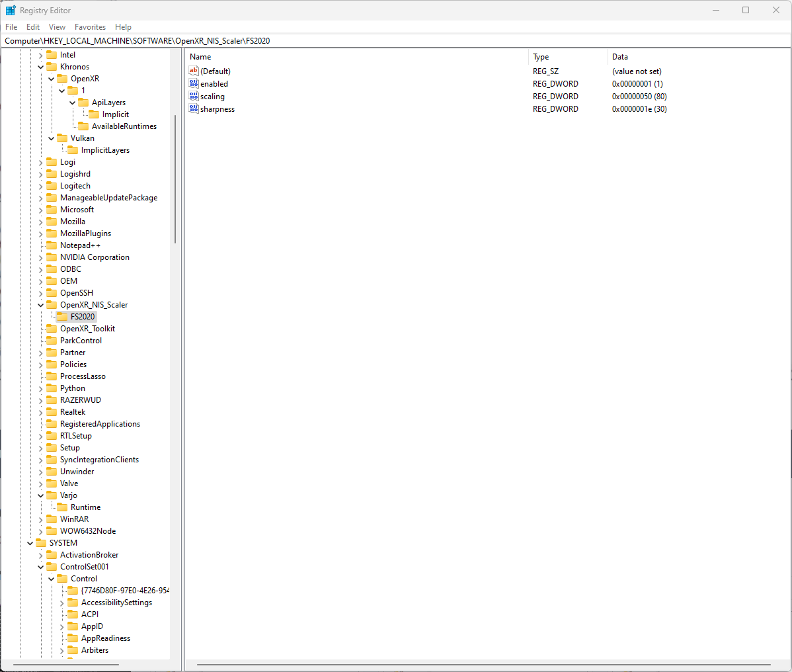The width and height of the screenshot is (792, 672).
Task: Select the Realtek key
Action: tap(73, 412)
